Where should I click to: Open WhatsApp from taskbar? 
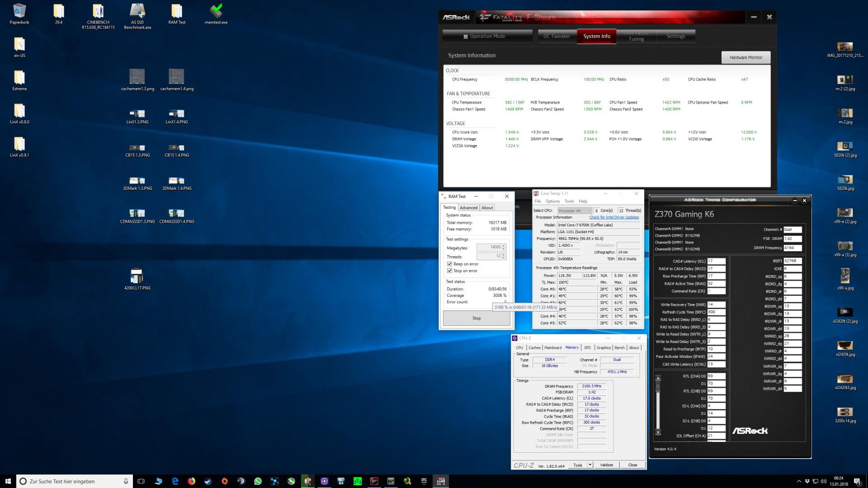click(258, 481)
